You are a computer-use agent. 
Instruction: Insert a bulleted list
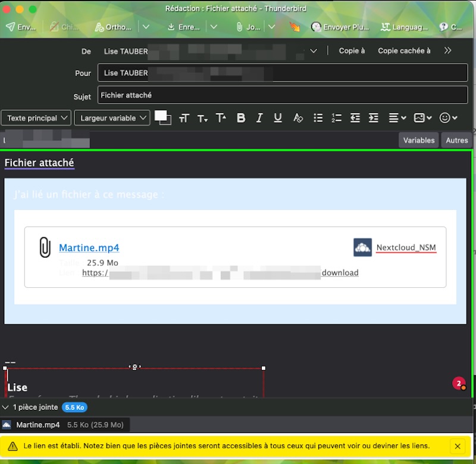click(x=318, y=118)
